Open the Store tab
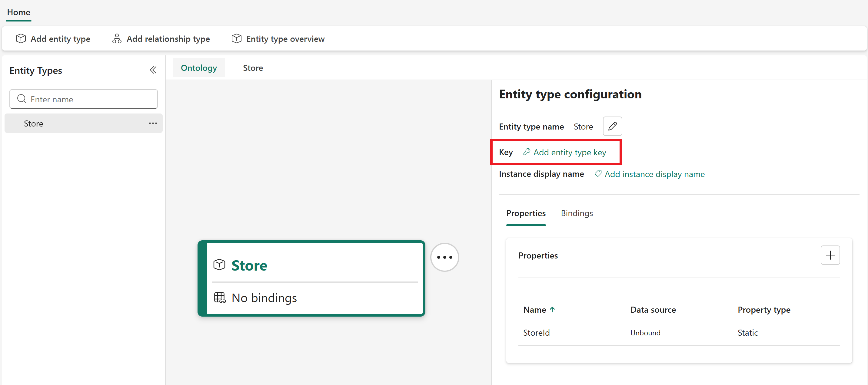Image resolution: width=868 pixels, height=385 pixels. (253, 68)
